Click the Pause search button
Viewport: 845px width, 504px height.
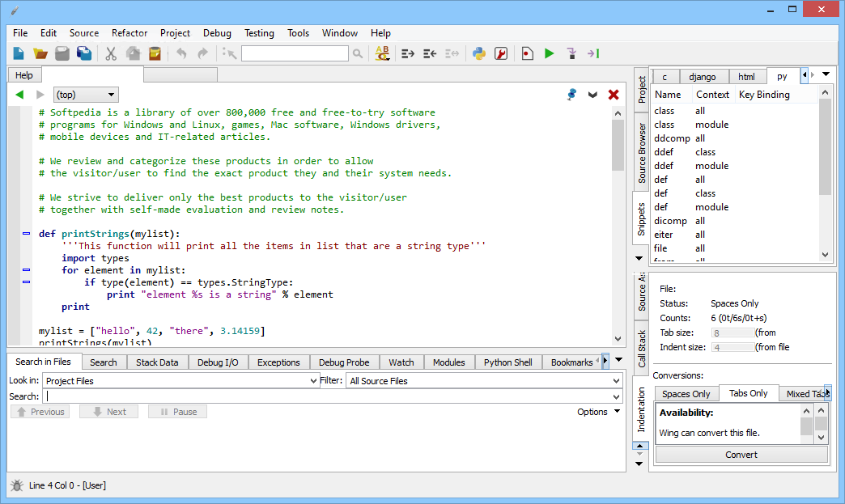coord(178,412)
